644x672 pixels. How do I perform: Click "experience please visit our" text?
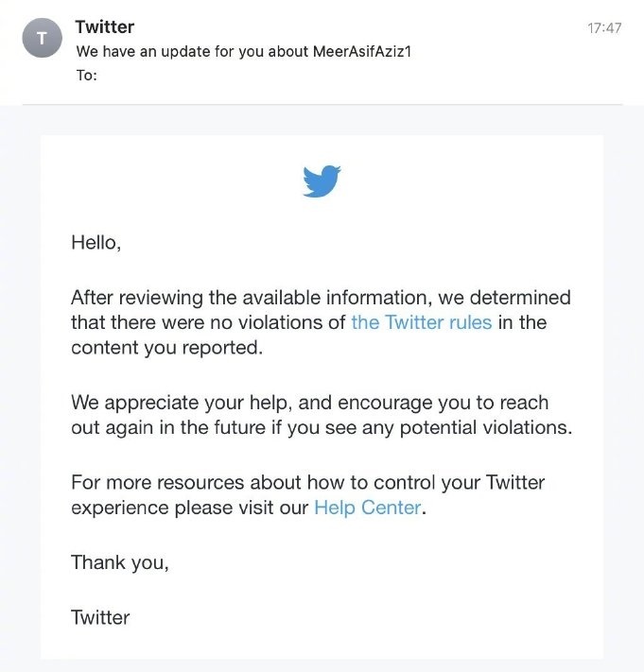click(x=189, y=508)
